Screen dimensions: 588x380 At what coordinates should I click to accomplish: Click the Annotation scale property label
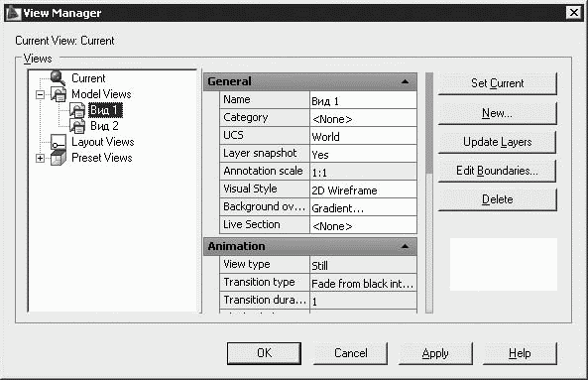tap(263, 171)
